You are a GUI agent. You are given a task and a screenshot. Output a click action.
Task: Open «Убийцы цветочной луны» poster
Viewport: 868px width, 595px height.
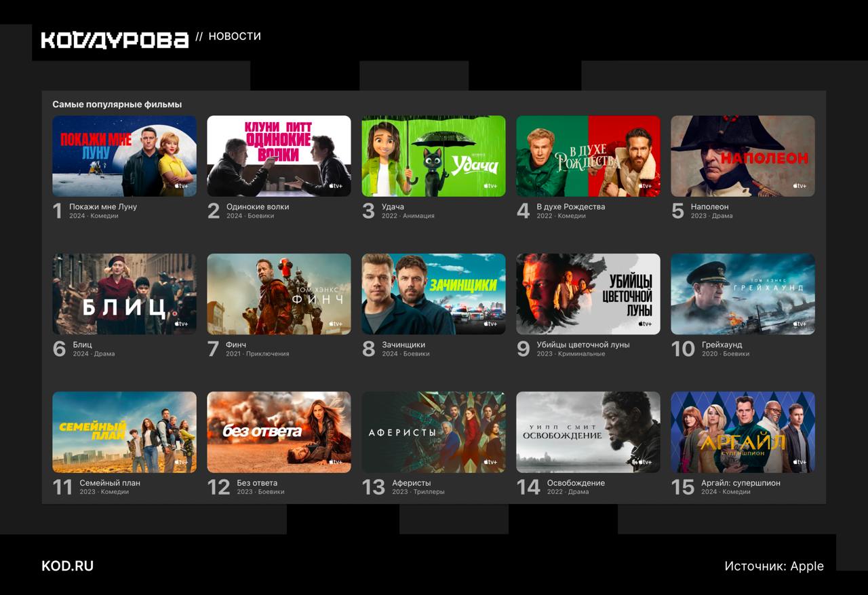click(588, 294)
